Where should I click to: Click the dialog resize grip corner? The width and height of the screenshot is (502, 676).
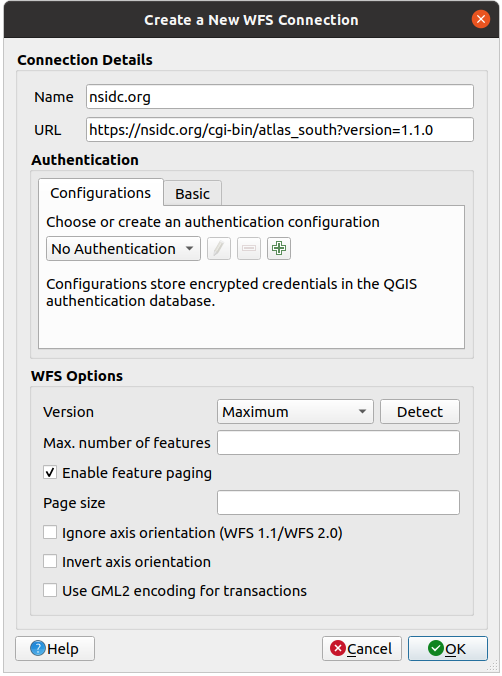pos(493,667)
